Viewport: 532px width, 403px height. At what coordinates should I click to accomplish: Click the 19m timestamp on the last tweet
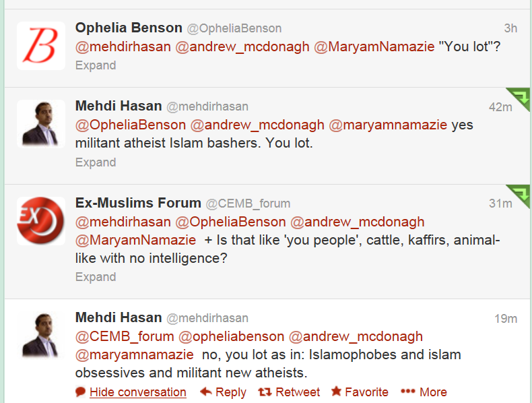click(506, 319)
